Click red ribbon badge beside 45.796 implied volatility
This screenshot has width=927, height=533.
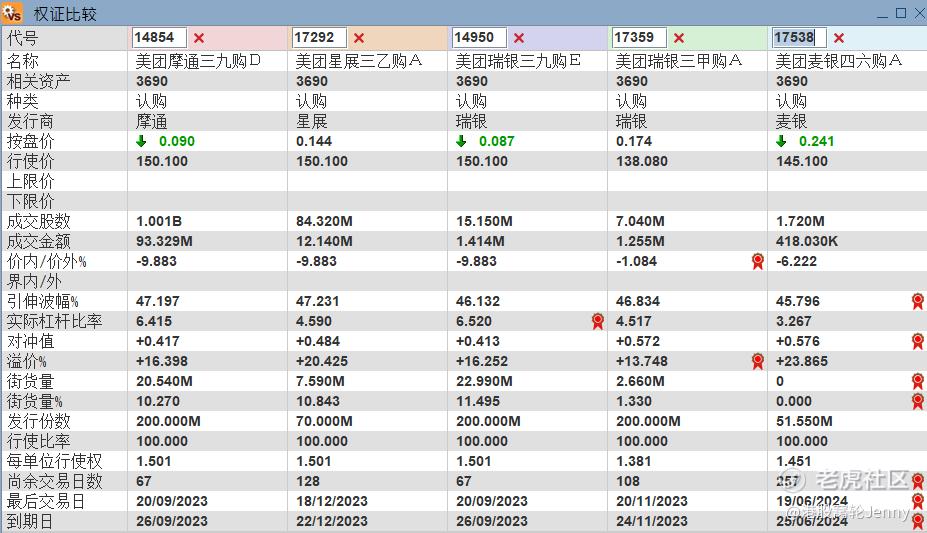point(918,301)
